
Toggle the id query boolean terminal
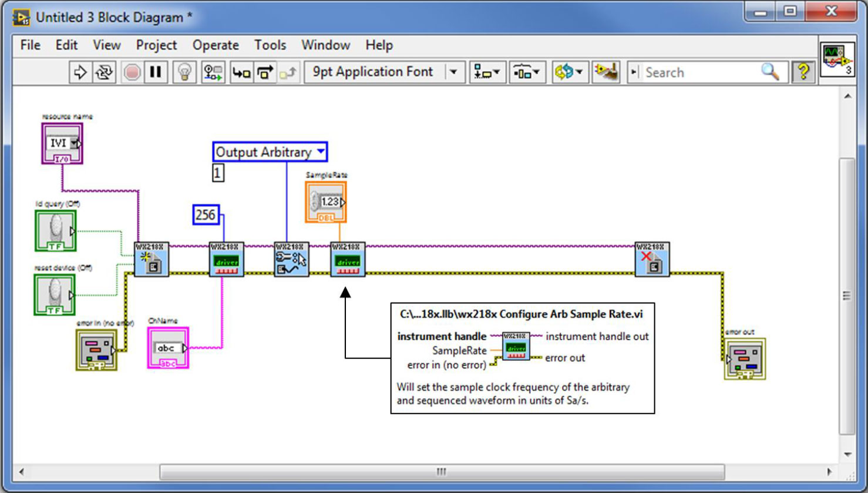pos(55,231)
